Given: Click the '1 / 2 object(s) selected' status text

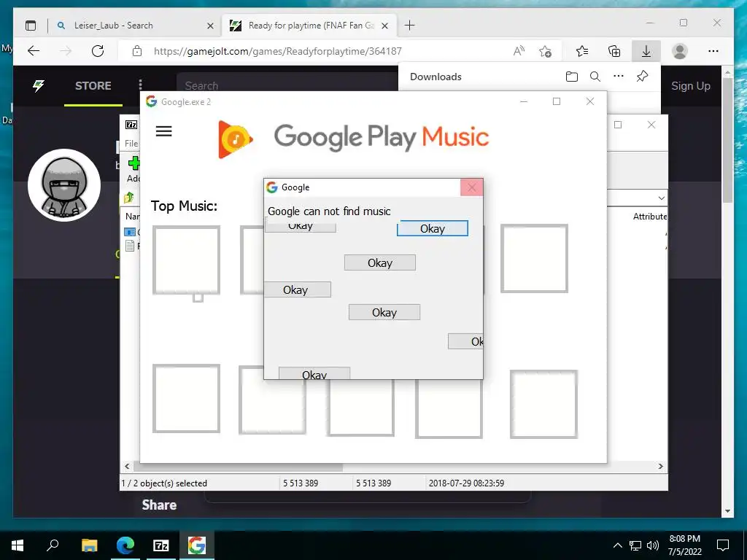Looking at the screenshot, I should click(x=164, y=483).
